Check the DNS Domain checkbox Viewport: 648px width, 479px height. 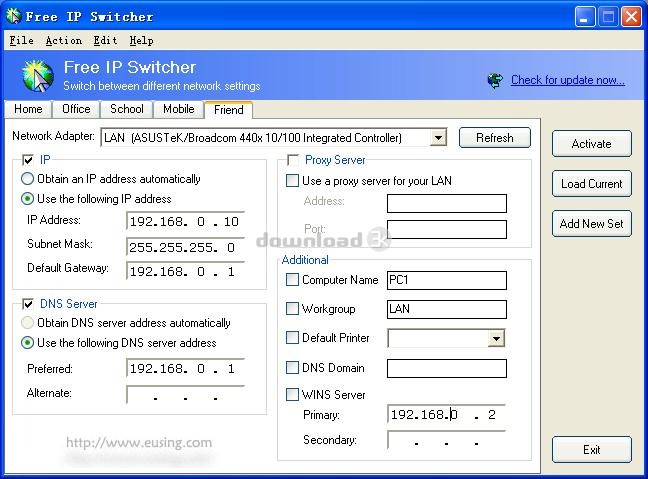coord(292,367)
